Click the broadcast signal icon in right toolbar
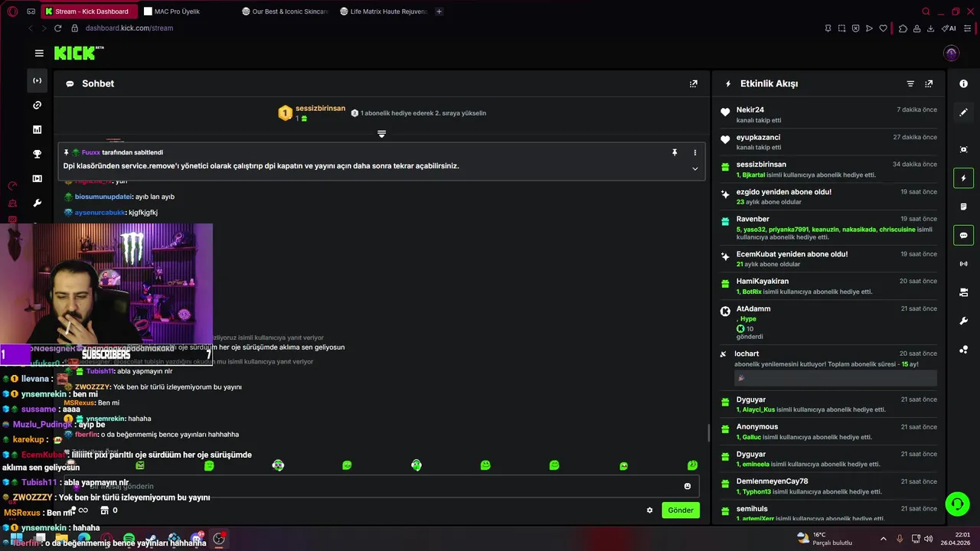The image size is (980, 551). pyautogui.click(x=964, y=263)
